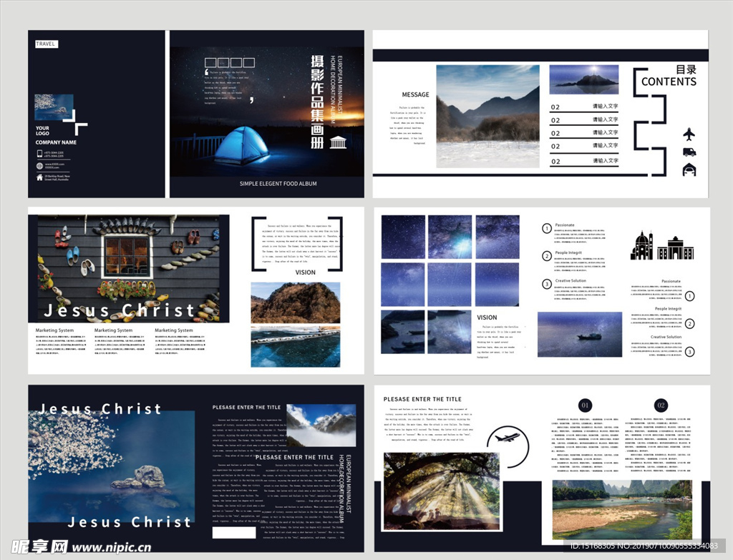
Task: Click the white empty box on dark page
Action: point(234,532)
